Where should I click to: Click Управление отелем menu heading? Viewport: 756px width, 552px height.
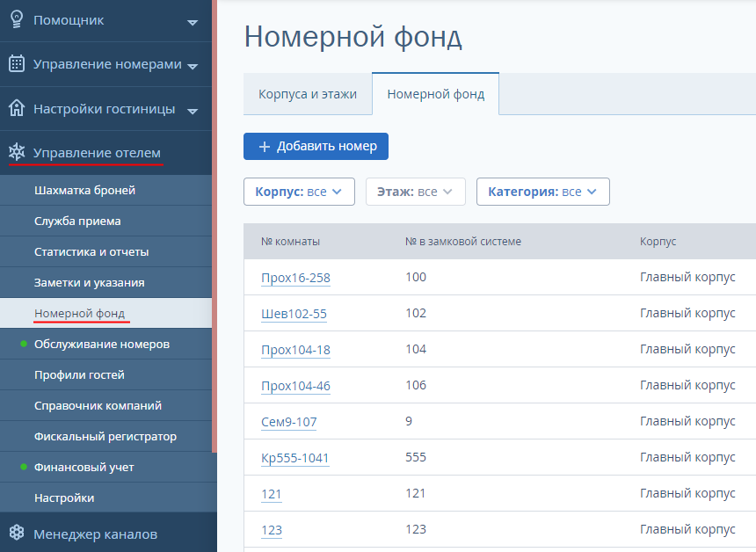(97, 153)
